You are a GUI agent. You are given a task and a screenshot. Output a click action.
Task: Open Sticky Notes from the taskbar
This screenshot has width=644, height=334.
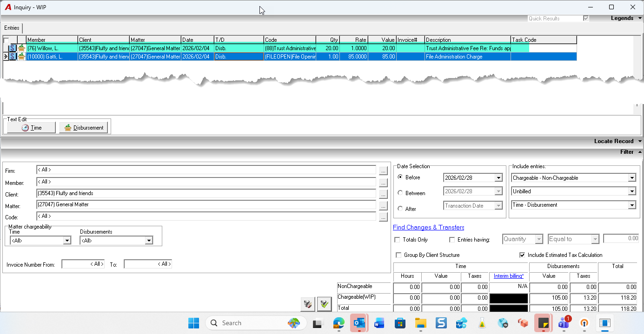[x=543, y=323]
